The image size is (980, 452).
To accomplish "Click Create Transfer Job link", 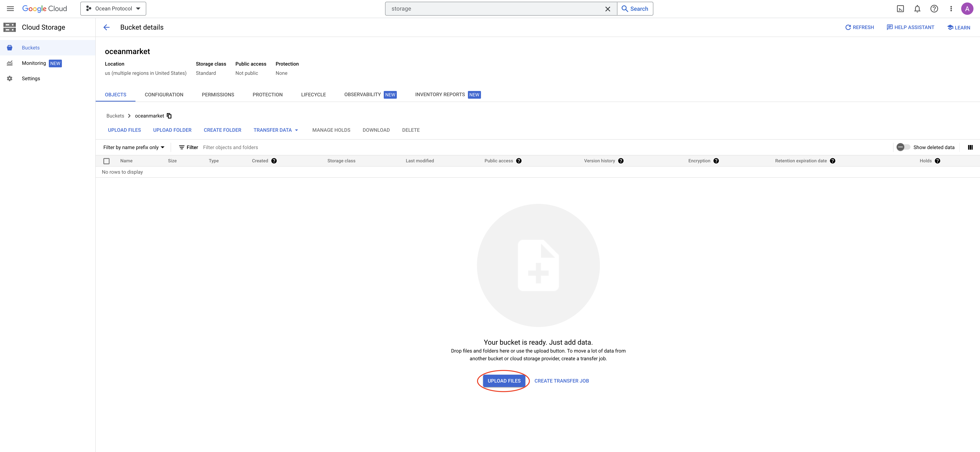I will point(561,381).
